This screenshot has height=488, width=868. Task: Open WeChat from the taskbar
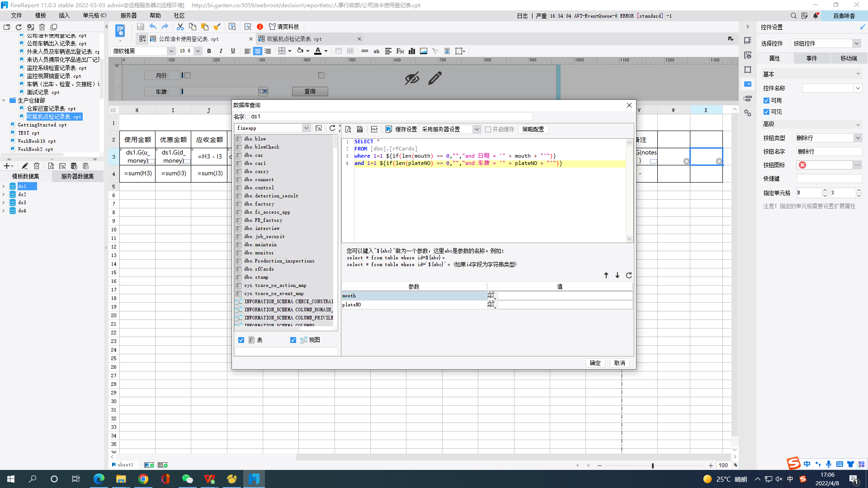pyautogui.click(x=188, y=479)
